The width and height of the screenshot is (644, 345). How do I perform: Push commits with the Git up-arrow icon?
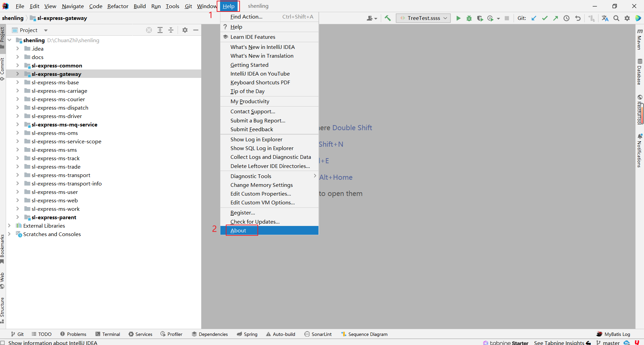click(x=555, y=18)
